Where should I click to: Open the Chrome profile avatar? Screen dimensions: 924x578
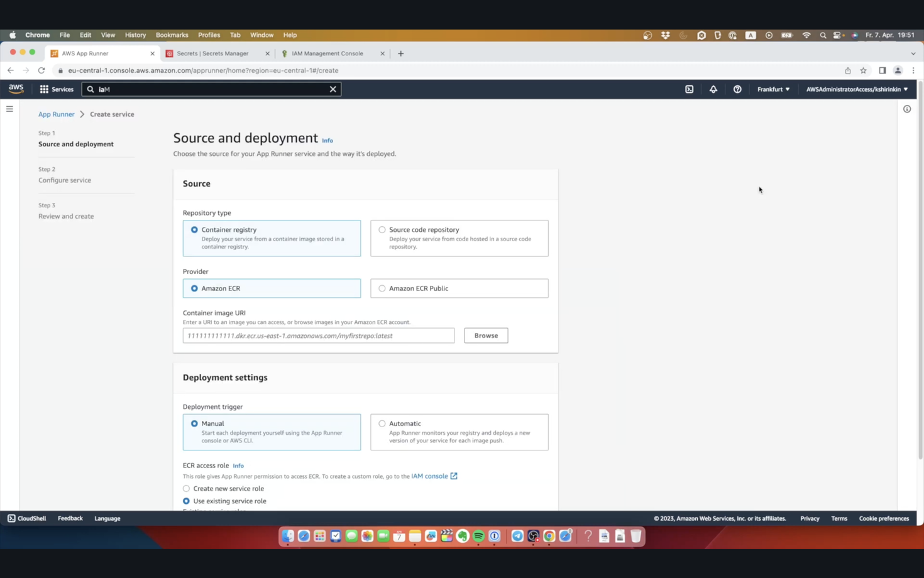pos(898,70)
